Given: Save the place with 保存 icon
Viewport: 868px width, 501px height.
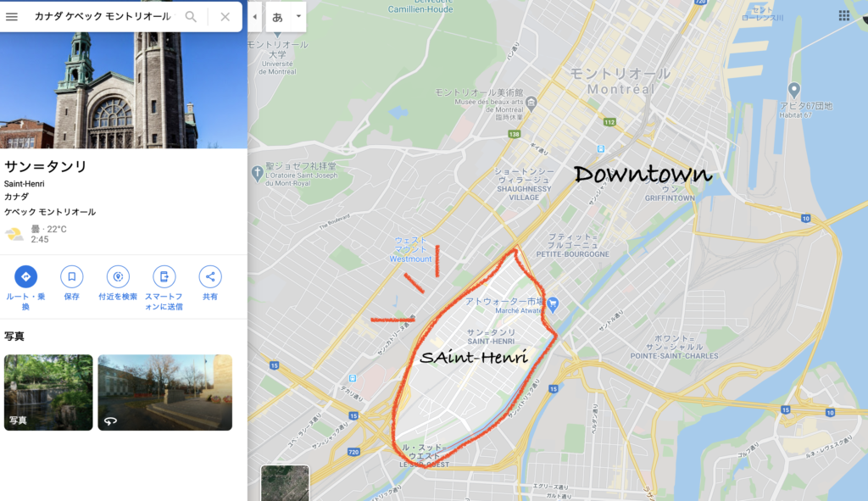Looking at the screenshot, I should pyautogui.click(x=71, y=277).
